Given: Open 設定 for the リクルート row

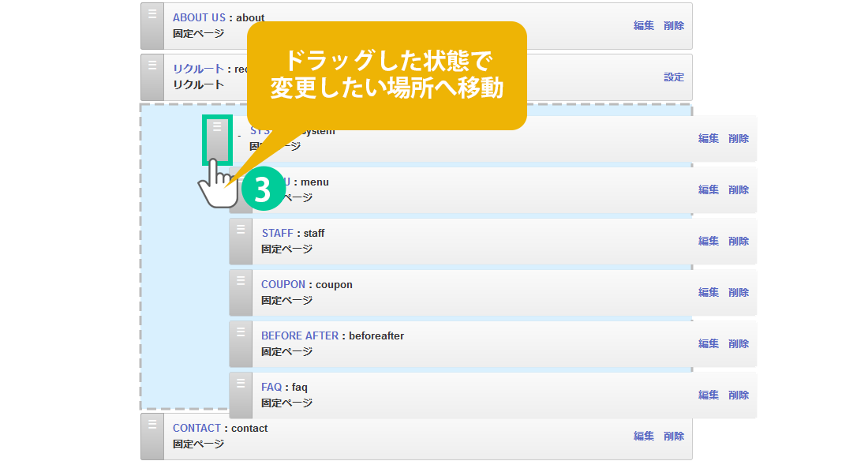Looking at the screenshot, I should (x=674, y=77).
